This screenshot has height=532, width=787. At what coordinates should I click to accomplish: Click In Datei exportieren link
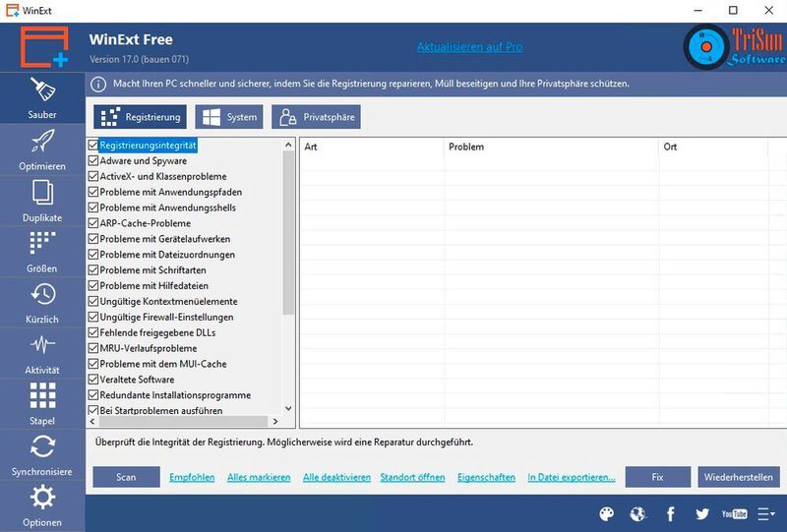click(572, 477)
